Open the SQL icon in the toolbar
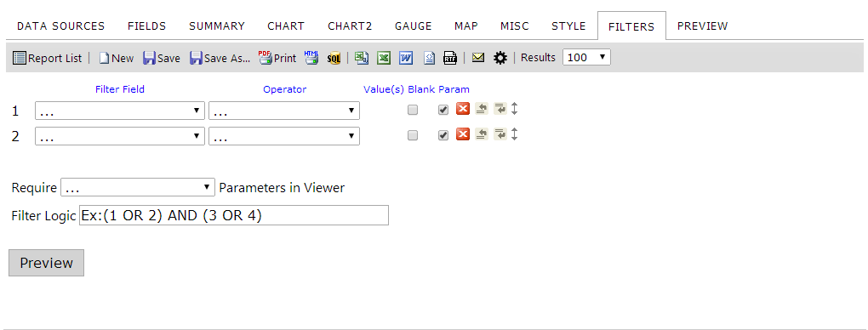868x330 pixels. 334,58
